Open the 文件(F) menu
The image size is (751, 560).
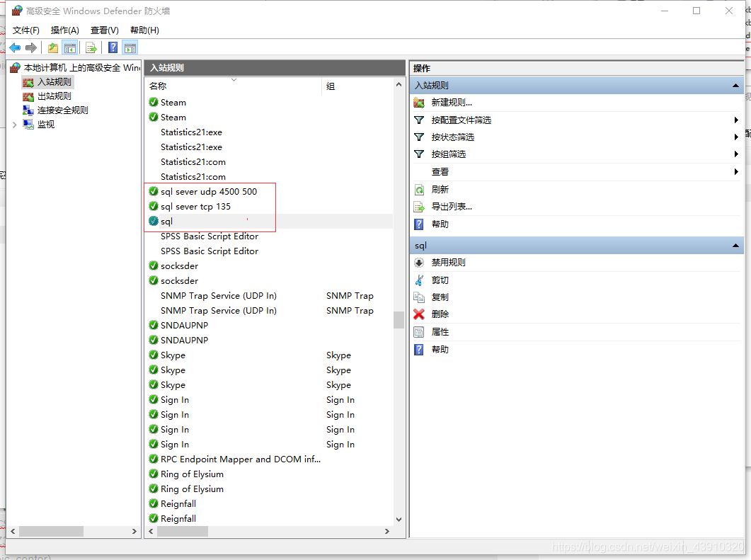tap(26, 30)
